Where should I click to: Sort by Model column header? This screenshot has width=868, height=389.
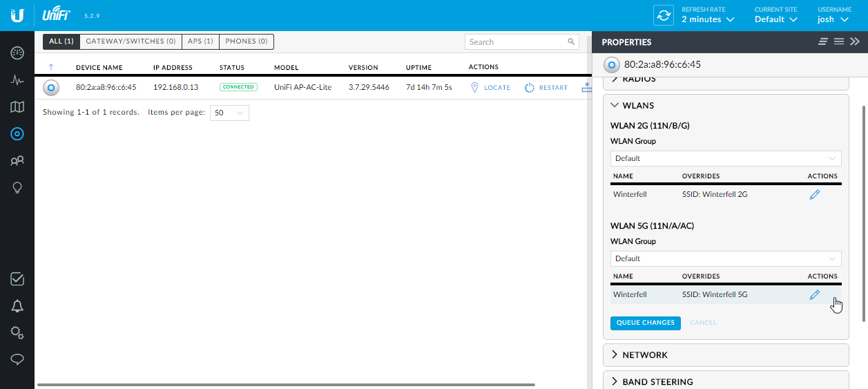point(286,68)
